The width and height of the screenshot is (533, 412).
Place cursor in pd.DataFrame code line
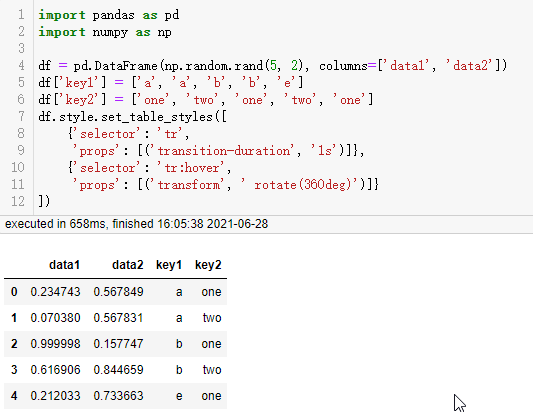tap(273, 65)
